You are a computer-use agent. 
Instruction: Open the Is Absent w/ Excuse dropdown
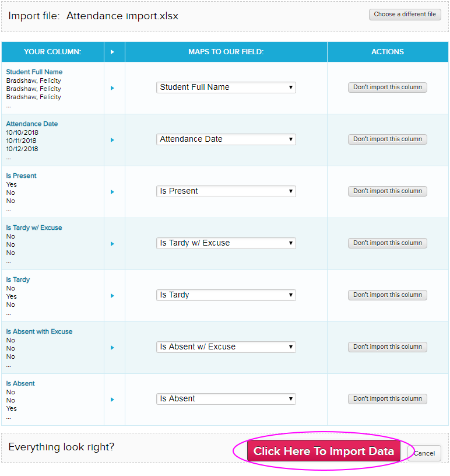click(226, 347)
